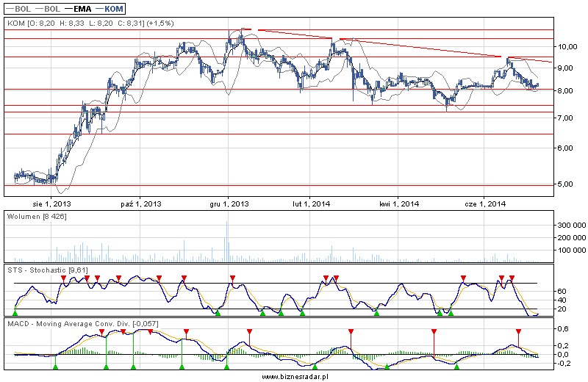Click the paź 1, 2013 date label
This screenshot has width=588, height=382.
pyautogui.click(x=141, y=204)
